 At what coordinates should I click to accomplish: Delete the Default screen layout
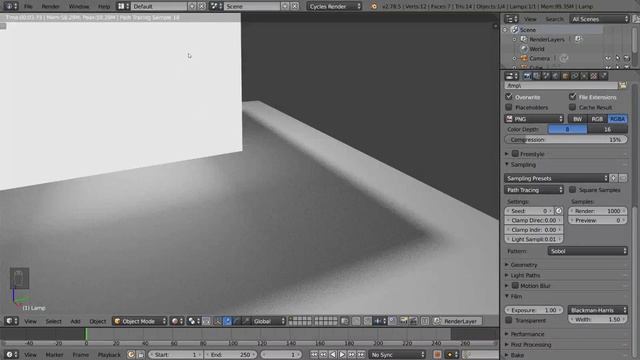pyautogui.click(x=202, y=6)
